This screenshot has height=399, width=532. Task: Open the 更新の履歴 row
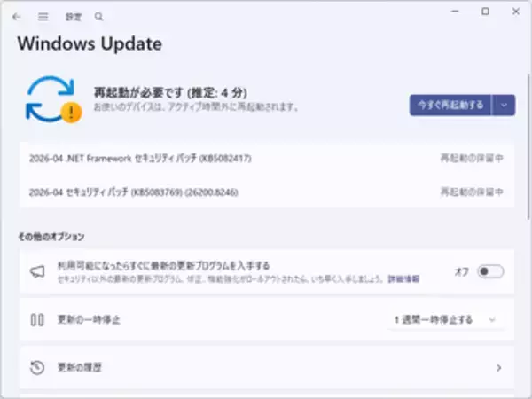(267, 367)
